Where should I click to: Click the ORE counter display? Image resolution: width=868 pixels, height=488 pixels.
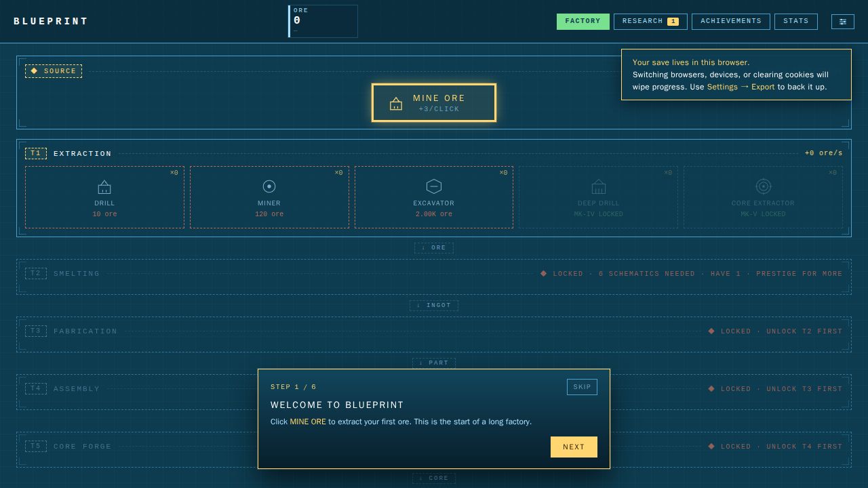click(x=323, y=21)
